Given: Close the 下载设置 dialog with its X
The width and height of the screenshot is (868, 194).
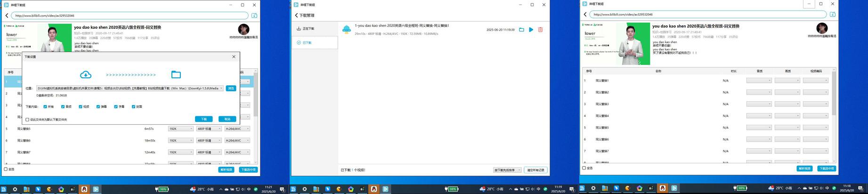Looking at the screenshot, I should [234, 57].
